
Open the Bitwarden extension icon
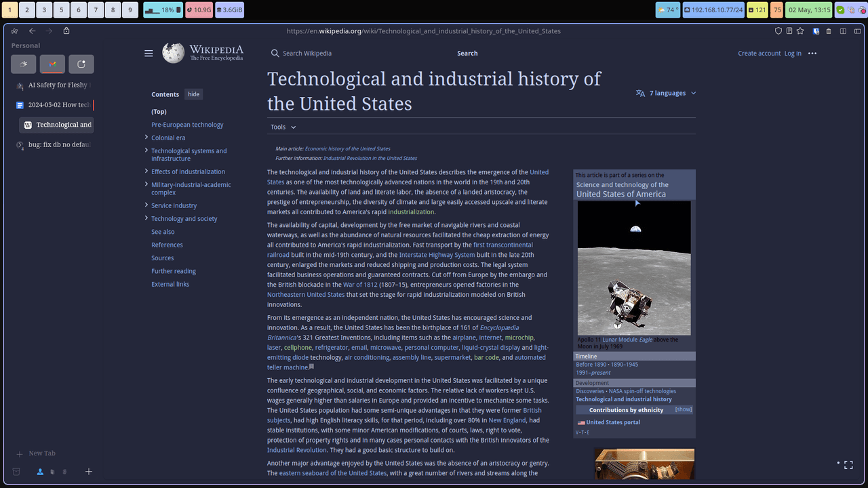816,30
